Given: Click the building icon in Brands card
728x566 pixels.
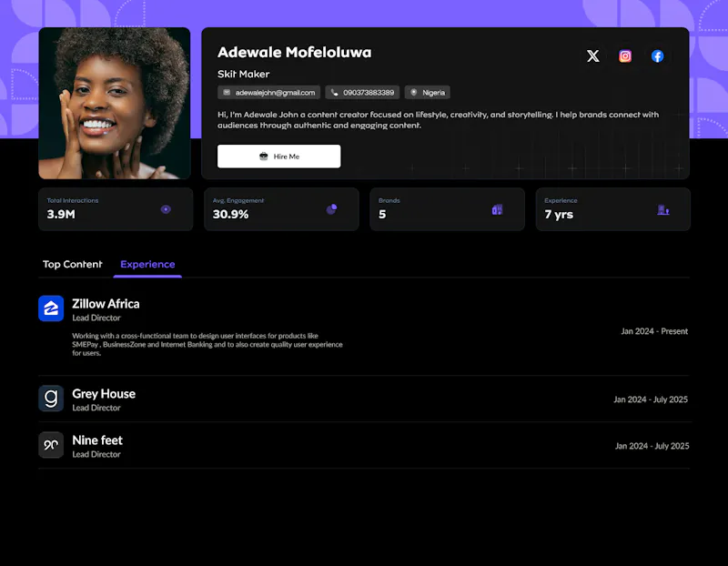Looking at the screenshot, I should (x=497, y=209).
